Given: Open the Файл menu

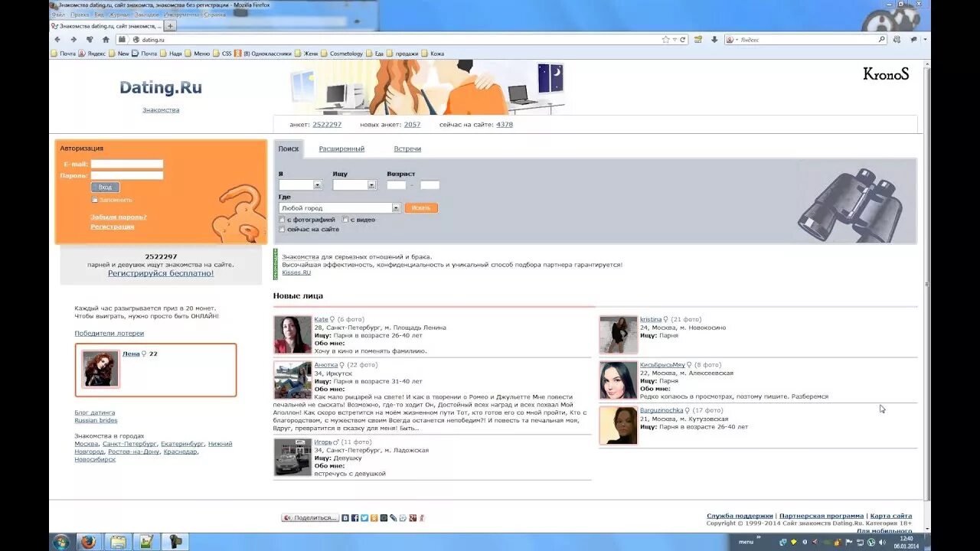Looking at the screenshot, I should pyautogui.click(x=58, y=15).
